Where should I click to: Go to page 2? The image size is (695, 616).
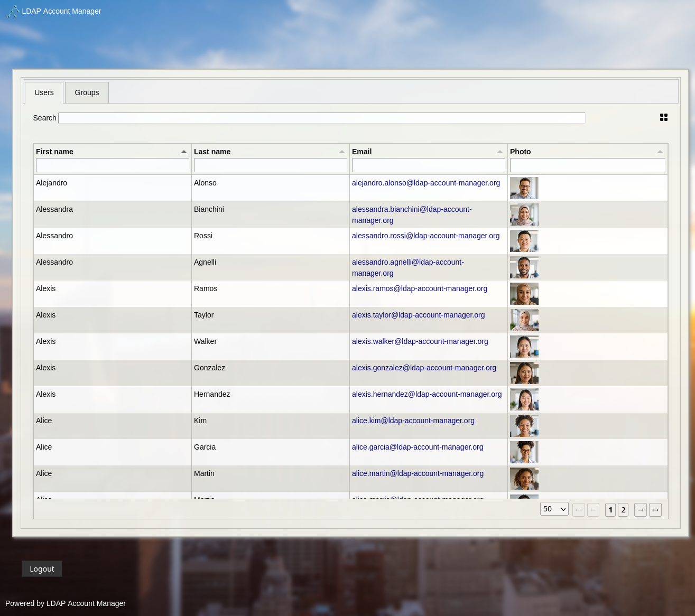click(623, 510)
